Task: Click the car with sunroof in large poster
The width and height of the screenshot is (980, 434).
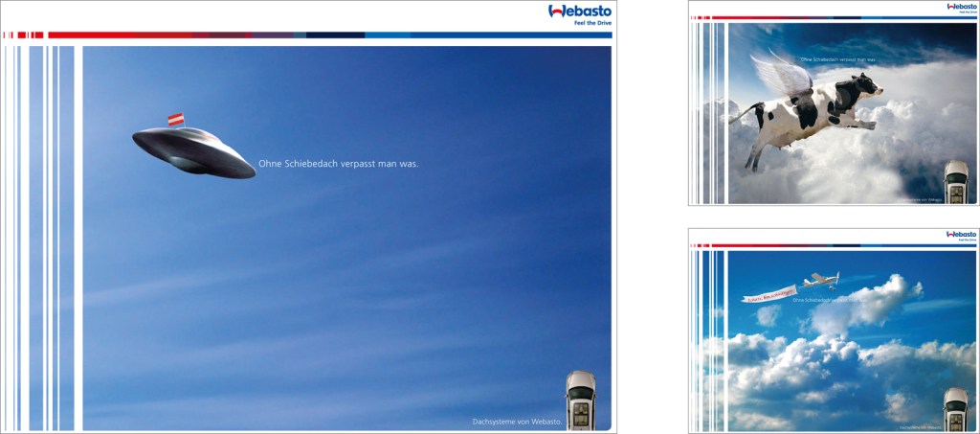Action: pos(580,399)
